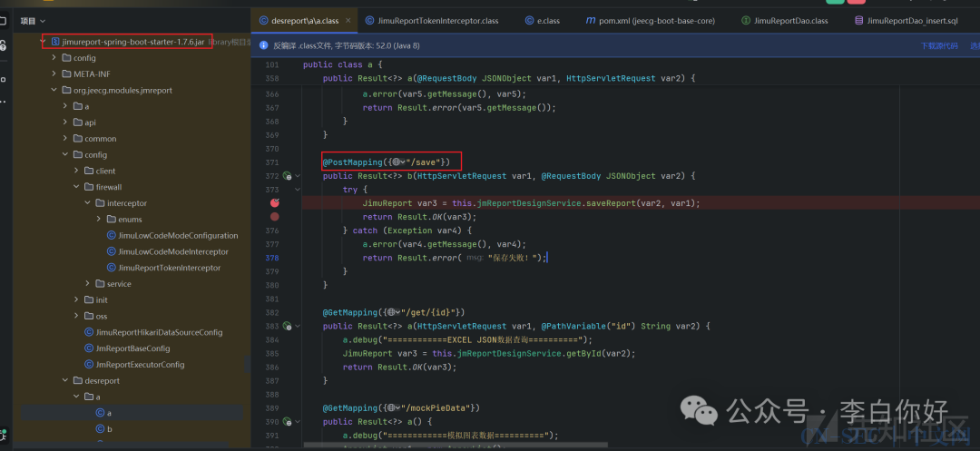Collapse the jimureport-spring-boot-starter-1.7.6.jar node
980x451 pixels.
[44, 42]
